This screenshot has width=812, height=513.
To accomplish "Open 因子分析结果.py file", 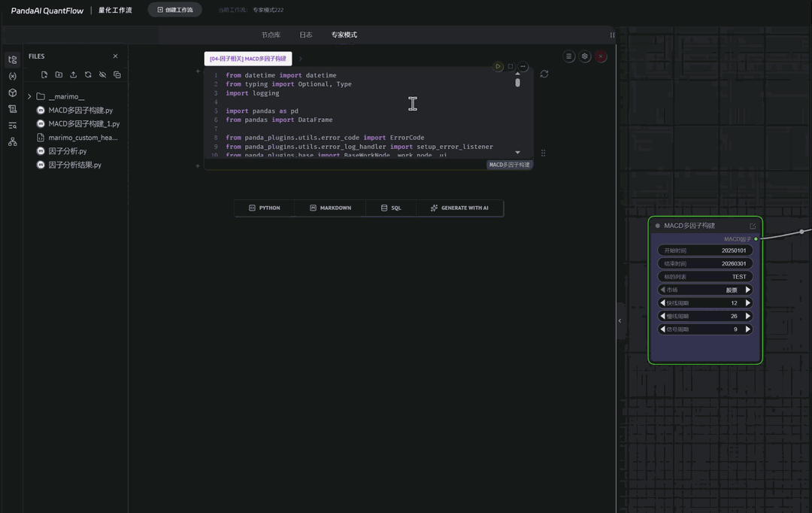I will [x=75, y=165].
